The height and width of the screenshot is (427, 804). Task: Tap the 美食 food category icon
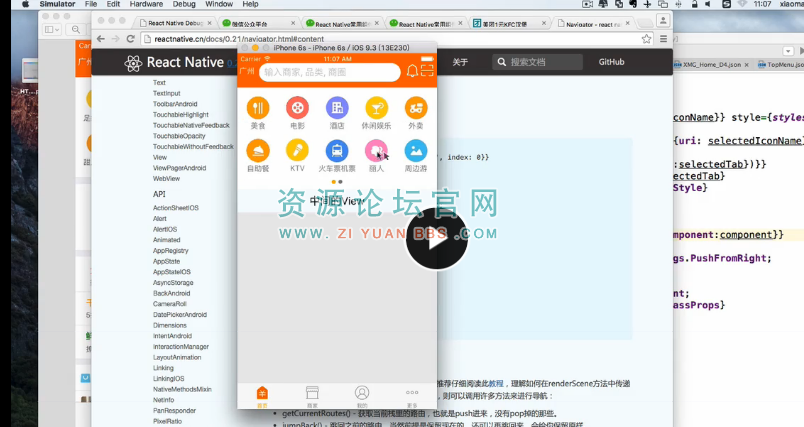258,108
